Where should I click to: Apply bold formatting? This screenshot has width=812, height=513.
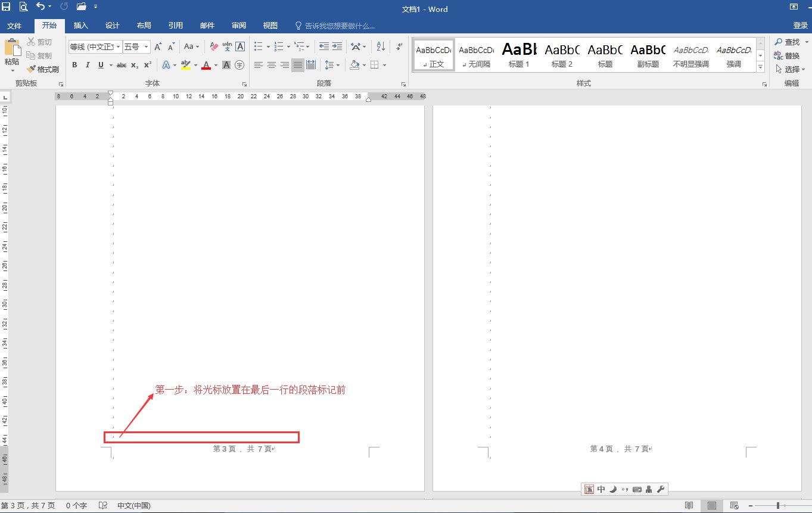[74, 65]
